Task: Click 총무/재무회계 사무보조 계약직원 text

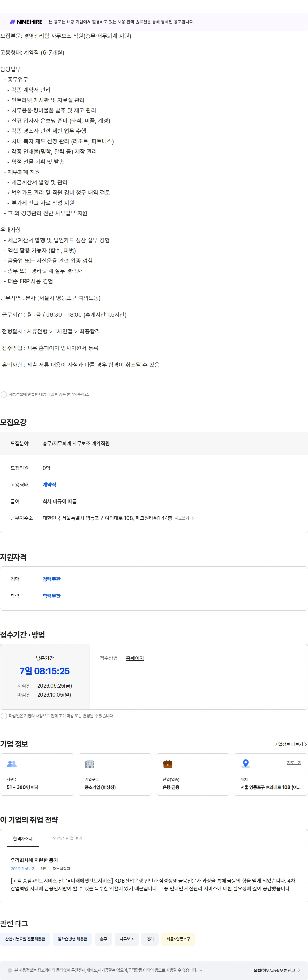Action: click(76, 443)
